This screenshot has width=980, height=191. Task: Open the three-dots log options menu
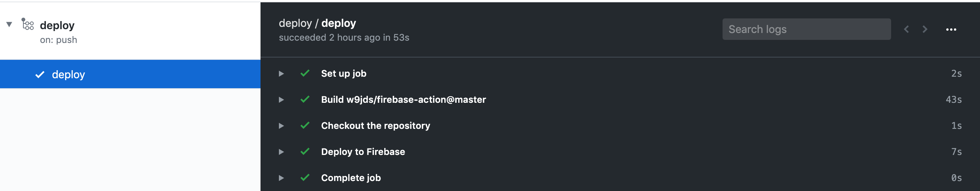[951, 30]
